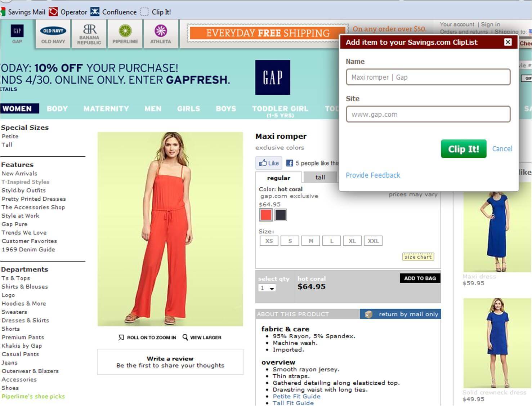Select the Gap brand tab
Viewport: 532px width, 406px height.
[17, 34]
